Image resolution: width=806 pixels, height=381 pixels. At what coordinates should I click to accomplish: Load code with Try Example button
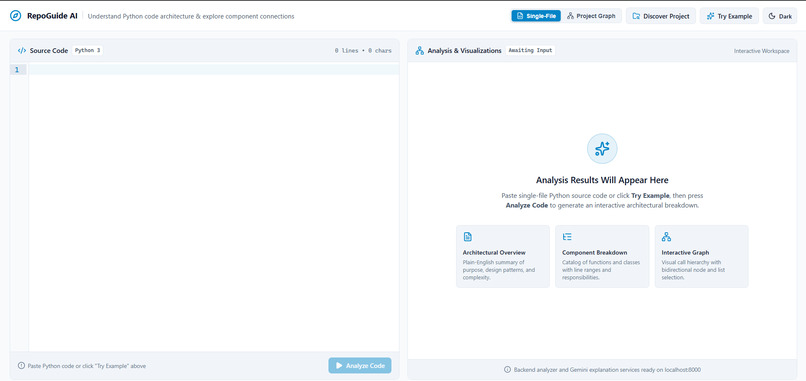[x=730, y=16]
